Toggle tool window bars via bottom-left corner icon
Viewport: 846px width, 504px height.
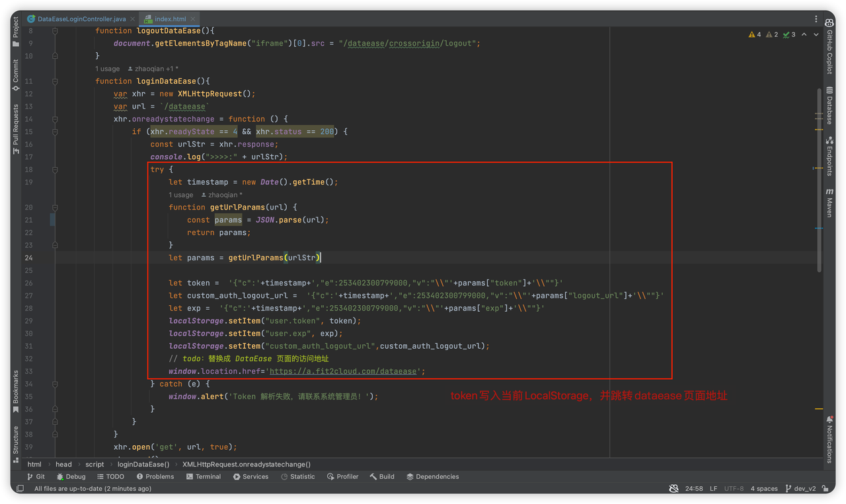point(20,489)
